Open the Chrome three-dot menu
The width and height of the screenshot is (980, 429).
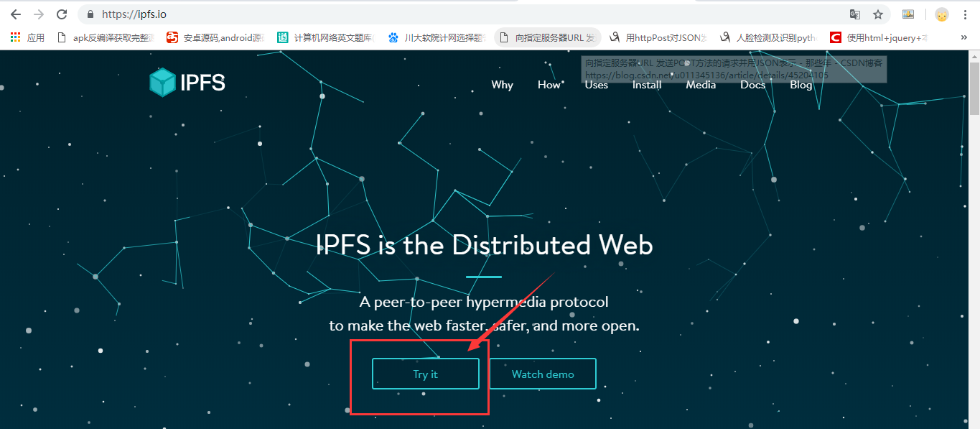pyautogui.click(x=965, y=14)
